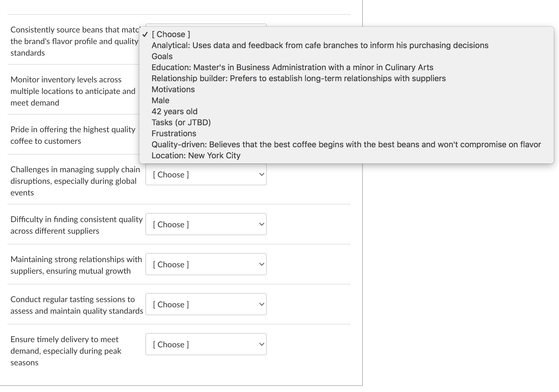Select 'Tasks (or JTBD)' option
This screenshot has width=559, height=392.
tap(181, 122)
